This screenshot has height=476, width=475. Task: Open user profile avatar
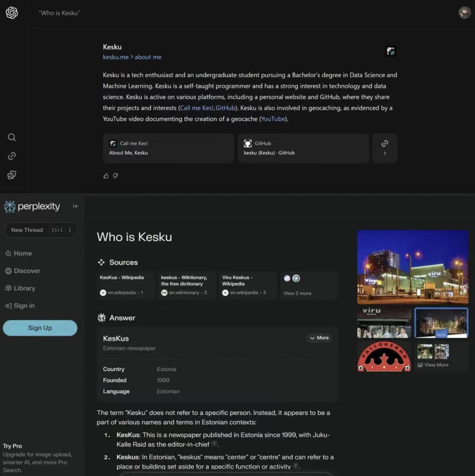coord(464,13)
